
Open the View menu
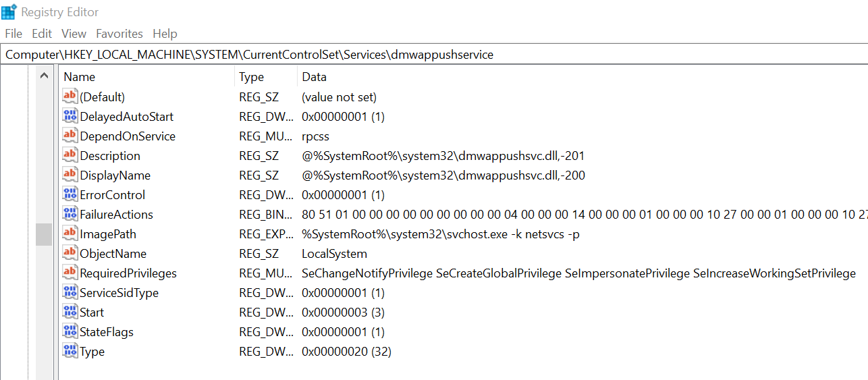pos(74,34)
